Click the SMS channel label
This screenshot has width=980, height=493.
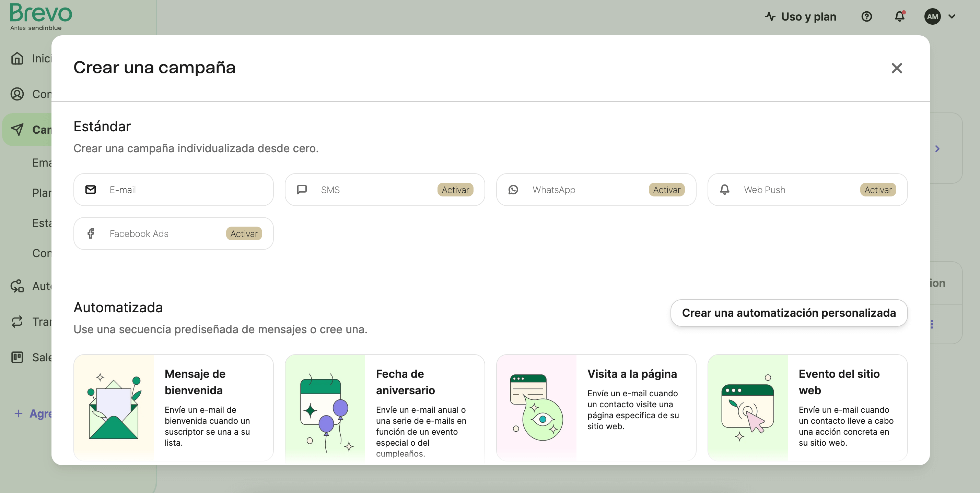(330, 190)
